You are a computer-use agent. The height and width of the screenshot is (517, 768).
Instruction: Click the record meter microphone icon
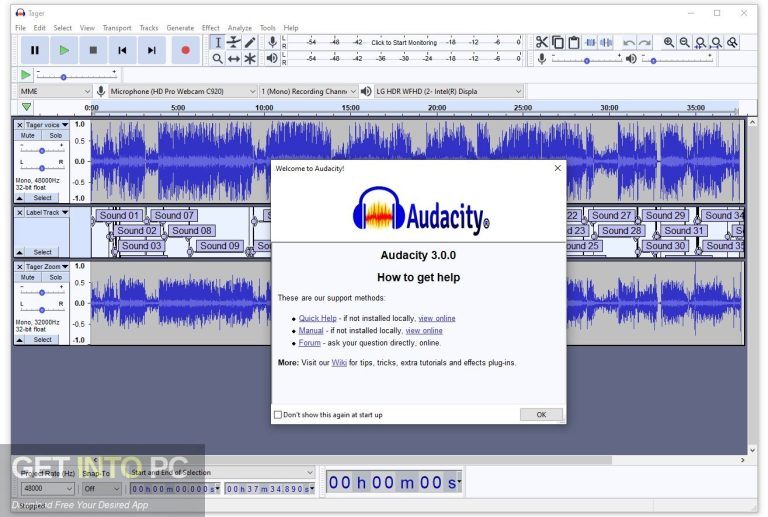click(272, 43)
